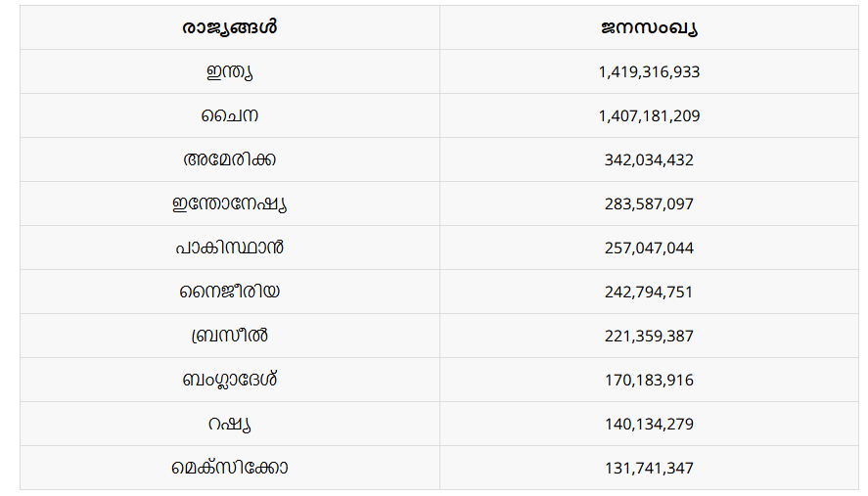Select the അമേരിക്ക country cell
Image resolution: width=868 pixels, height=496 pixels.
(230, 159)
